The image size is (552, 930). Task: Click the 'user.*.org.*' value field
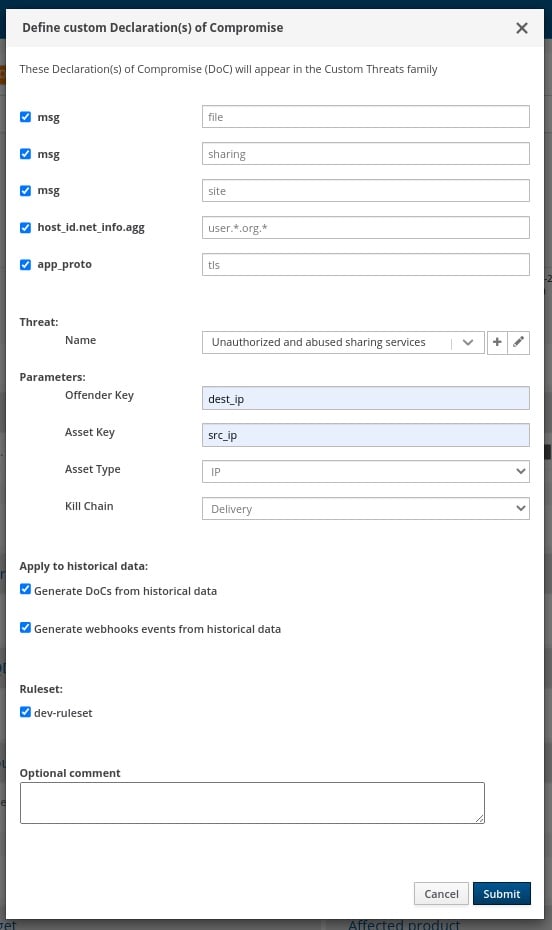click(366, 228)
